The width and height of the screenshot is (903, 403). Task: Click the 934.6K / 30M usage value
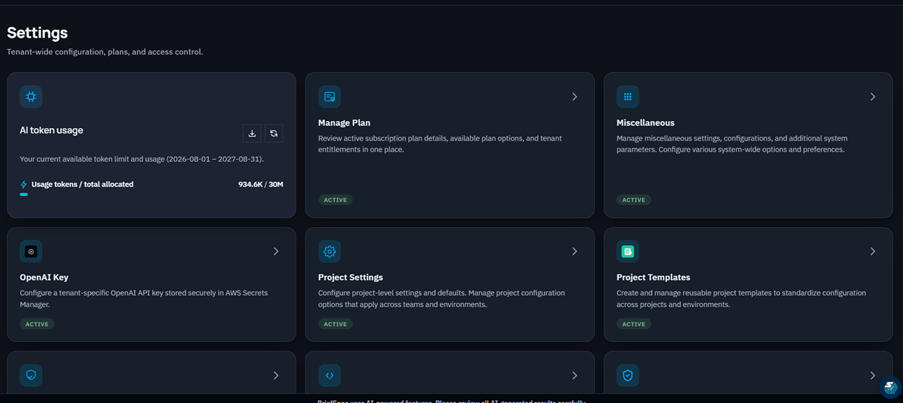tap(261, 185)
